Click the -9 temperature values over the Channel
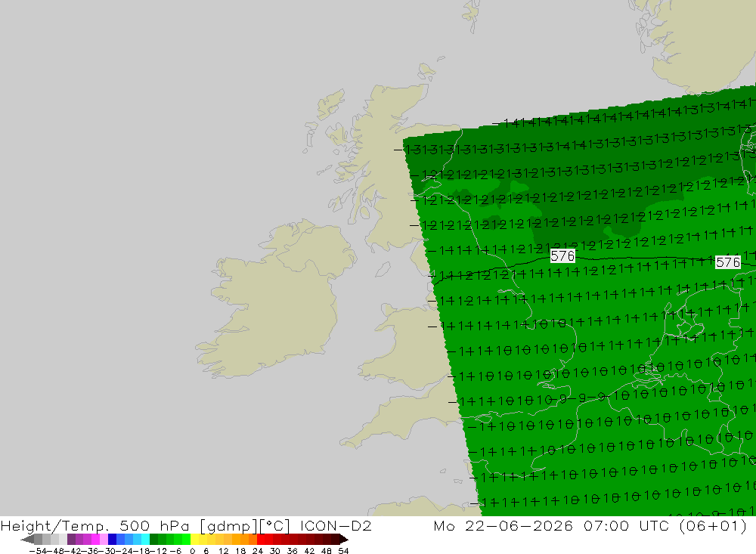Image resolution: width=756 pixels, height=554 pixels. pyautogui.click(x=576, y=398)
